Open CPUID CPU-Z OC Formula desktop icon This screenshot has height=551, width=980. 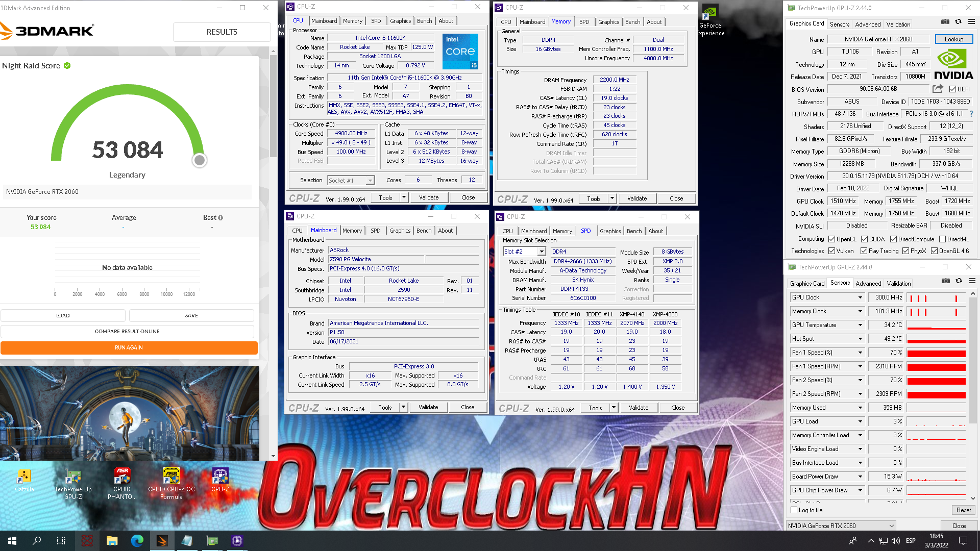coord(171,484)
